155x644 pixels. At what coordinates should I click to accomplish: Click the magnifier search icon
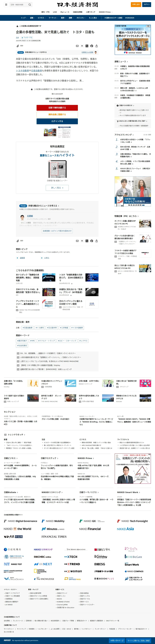(30, 4)
